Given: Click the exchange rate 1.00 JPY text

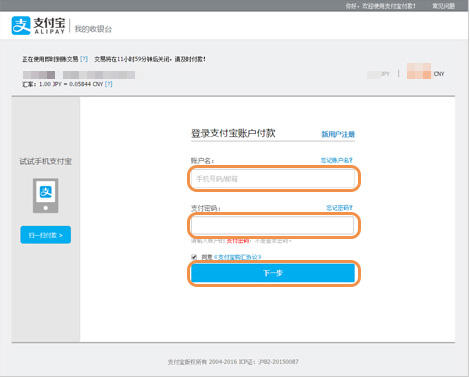Looking at the screenshot, I should (63, 84).
